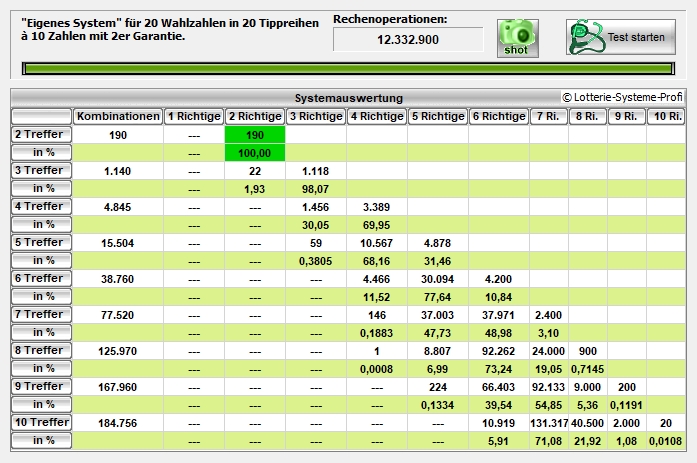Click the green highlighted cell 100,00
Viewport: 697px width, 463px height.
pos(255,153)
